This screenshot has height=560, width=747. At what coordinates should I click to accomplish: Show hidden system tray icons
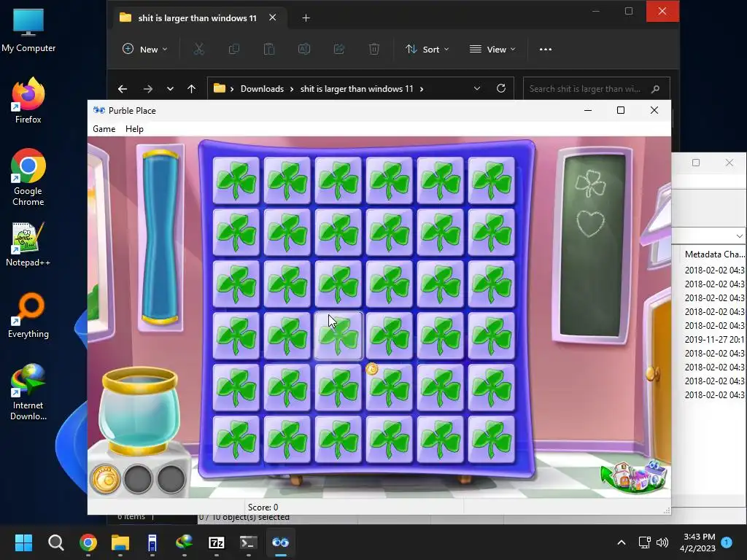click(622, 542)
